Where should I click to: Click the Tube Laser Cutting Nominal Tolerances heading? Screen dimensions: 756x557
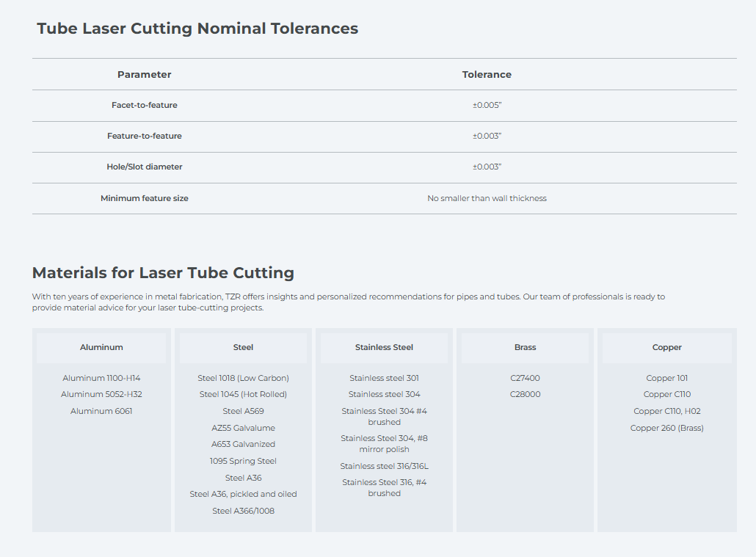point(197,29)
